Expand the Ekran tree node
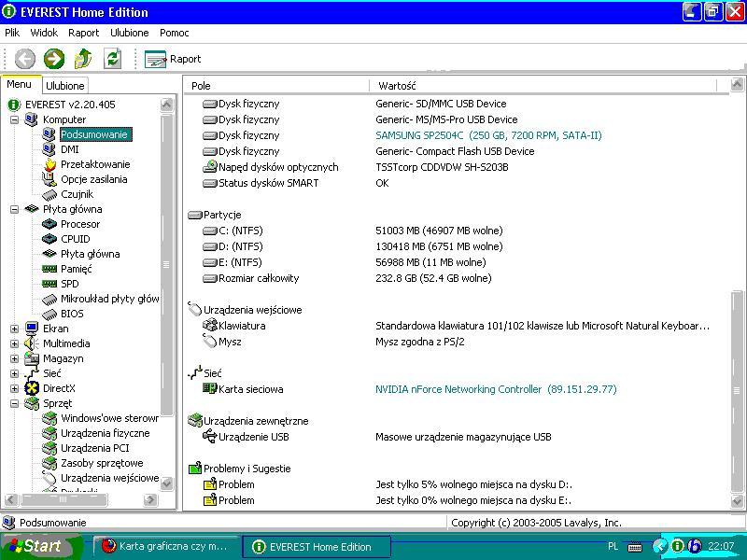 (15, 329)
